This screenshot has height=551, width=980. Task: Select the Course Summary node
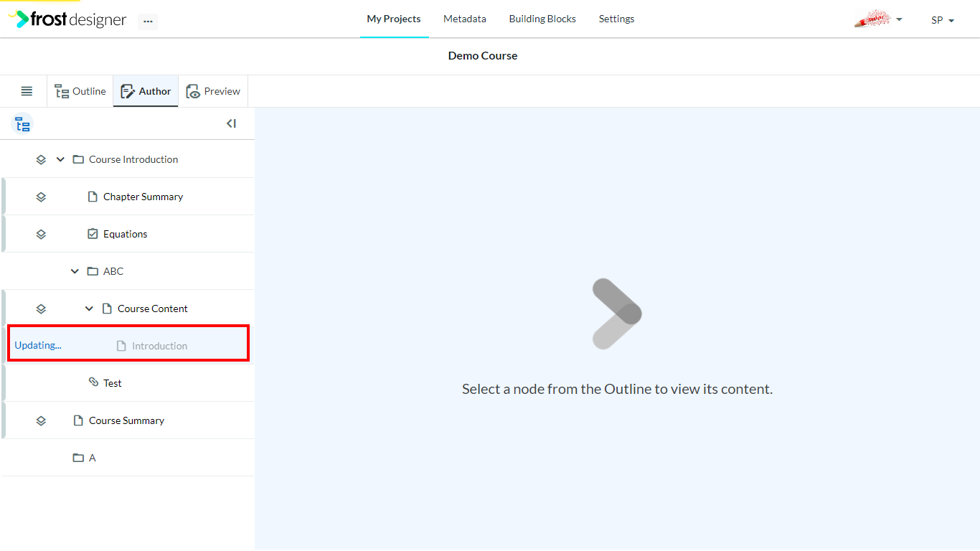128,420
